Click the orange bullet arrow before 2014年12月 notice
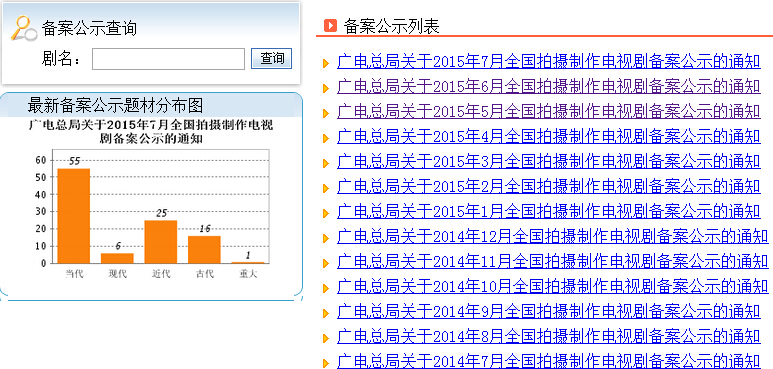Screen dimensions: 773x369 tap(325, 238)
